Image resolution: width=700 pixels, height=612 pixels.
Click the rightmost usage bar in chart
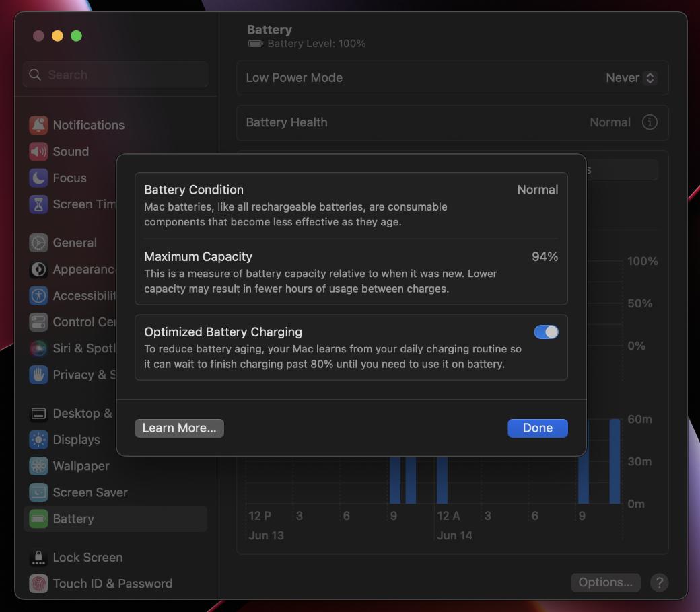click(x=615, y=464)
